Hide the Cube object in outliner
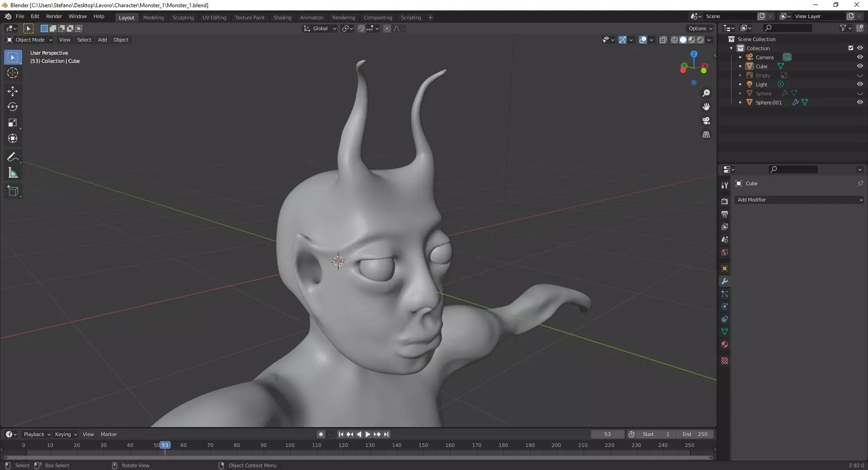The height and width of the screenshot is (470, 868). [x=860, y=66]
